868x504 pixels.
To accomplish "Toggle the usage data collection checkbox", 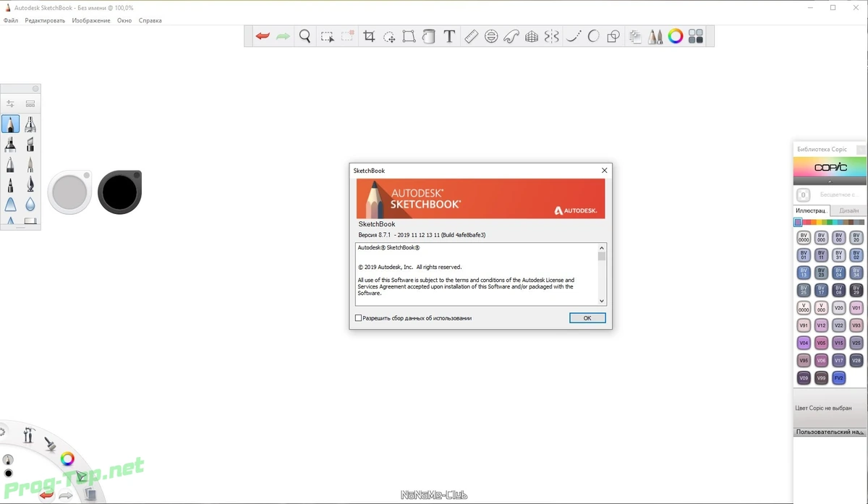I will 358,318.
